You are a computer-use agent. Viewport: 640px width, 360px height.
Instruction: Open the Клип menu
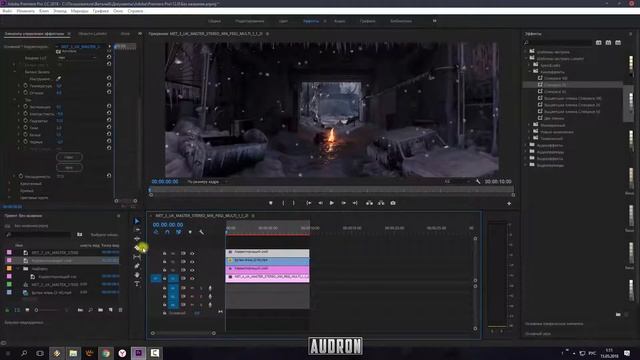(44, 11)
